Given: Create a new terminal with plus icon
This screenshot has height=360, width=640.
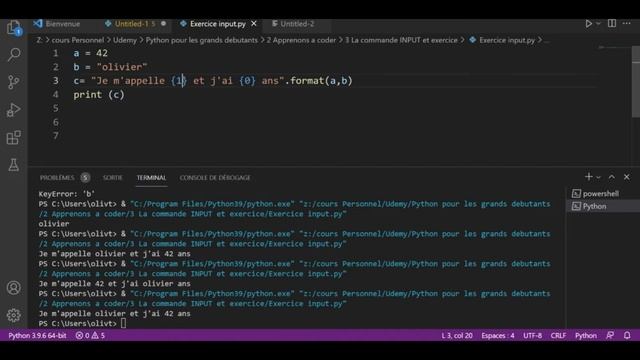Looking at the screenshot, I should click(x=589, y=177).
